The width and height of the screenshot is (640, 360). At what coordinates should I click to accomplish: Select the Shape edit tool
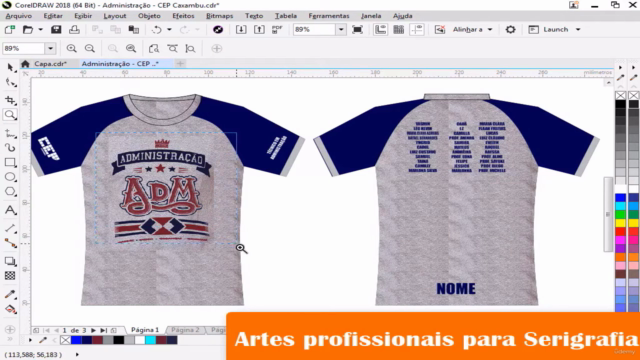(10, 83)
